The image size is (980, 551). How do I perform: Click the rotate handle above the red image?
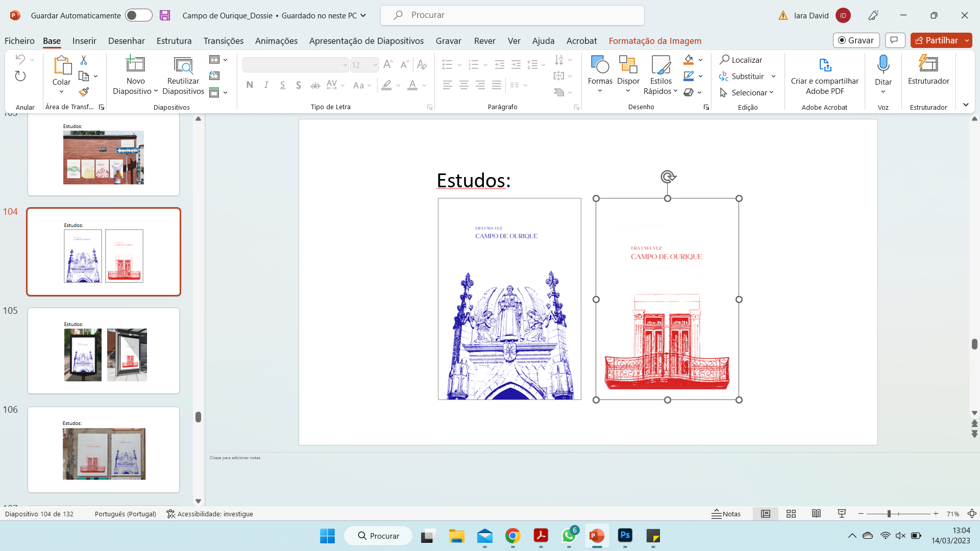(668, 177)
